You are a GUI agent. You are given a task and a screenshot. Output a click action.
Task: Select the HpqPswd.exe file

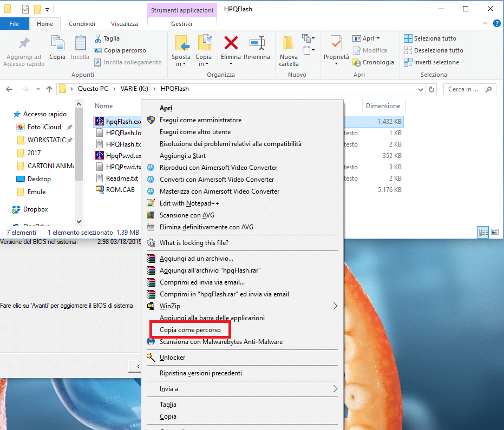(x=118, y=155)
